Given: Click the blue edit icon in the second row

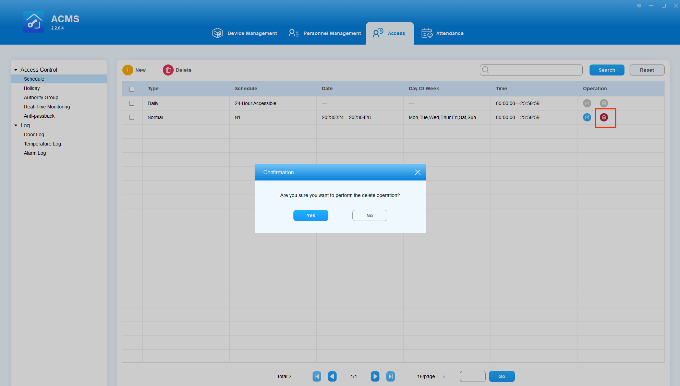Looking at the screenshot, I should [x=587, y=117].
